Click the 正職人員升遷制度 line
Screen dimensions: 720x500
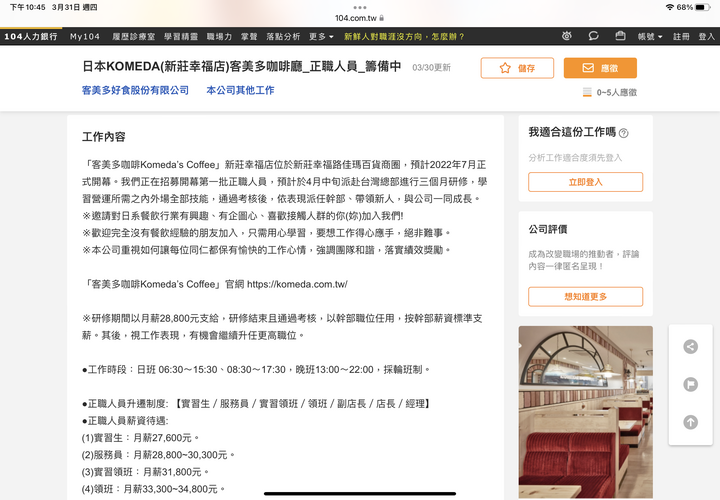(256, 404)
